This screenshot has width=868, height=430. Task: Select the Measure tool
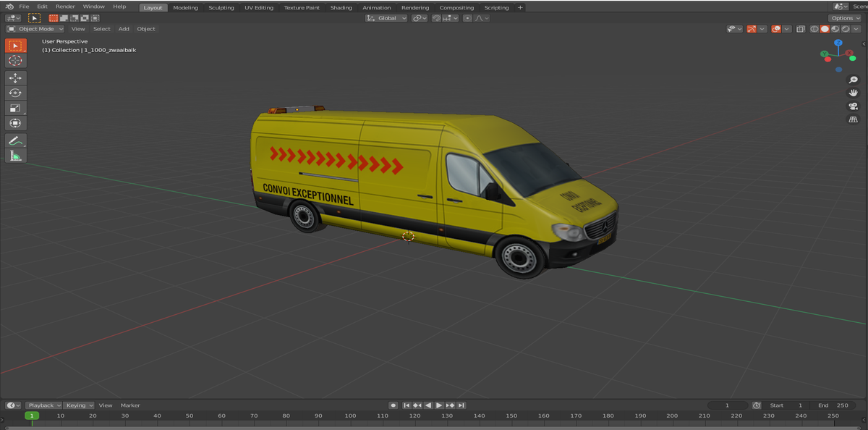click(x=16, y=156)
